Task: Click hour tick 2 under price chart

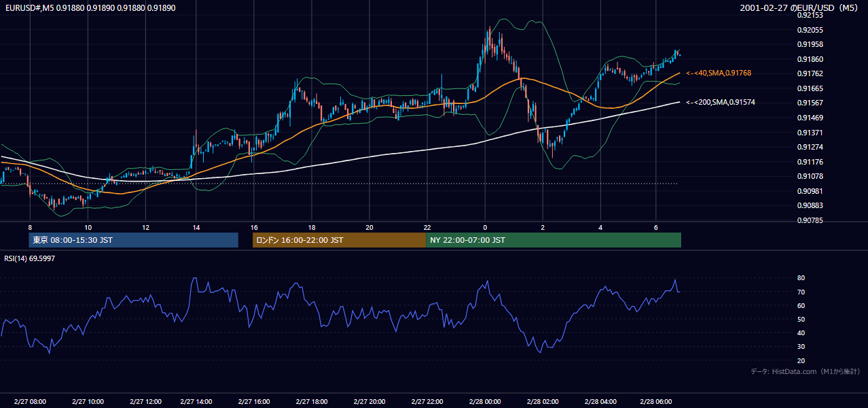Action: 543,226
